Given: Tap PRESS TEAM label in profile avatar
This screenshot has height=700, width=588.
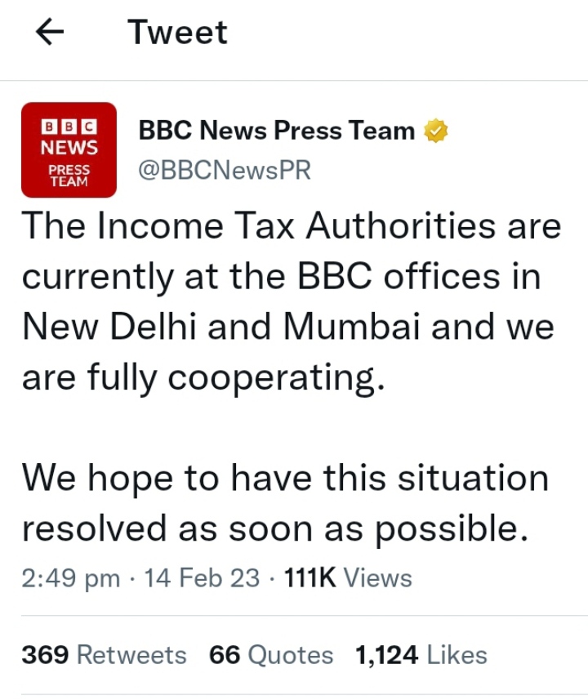Looking at the screenshot, I should click(69, 176).
